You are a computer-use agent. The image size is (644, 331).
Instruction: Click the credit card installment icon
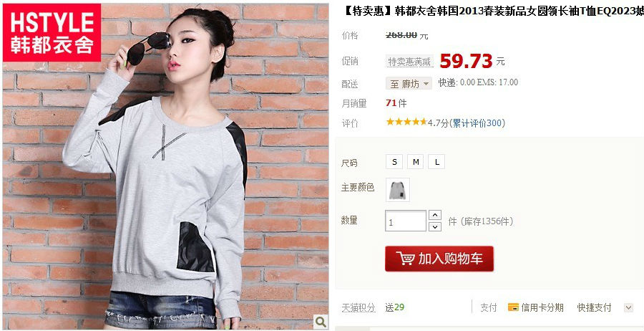pyautogui.click(x=513, y=307)
